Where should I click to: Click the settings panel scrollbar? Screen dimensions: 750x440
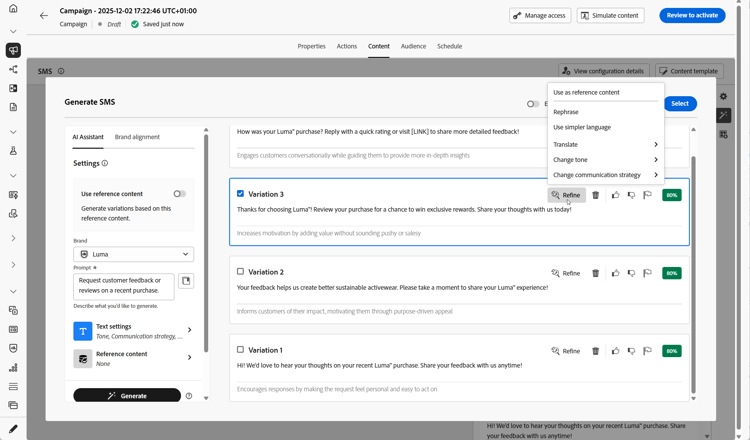206,243
